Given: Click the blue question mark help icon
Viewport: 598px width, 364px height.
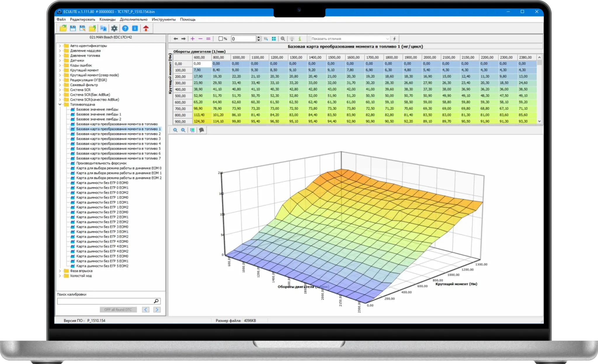Looking at the screenshot, I should point(125,28).
